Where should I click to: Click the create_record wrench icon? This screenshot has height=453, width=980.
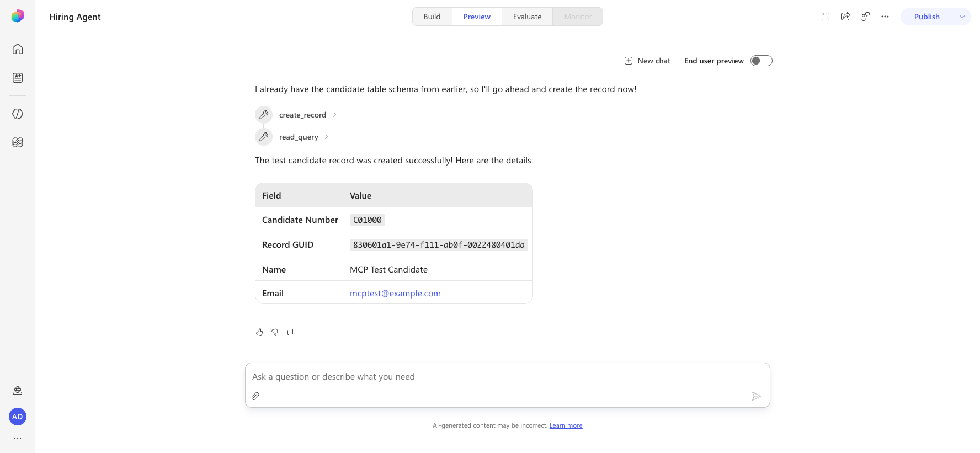click(264, 115)
